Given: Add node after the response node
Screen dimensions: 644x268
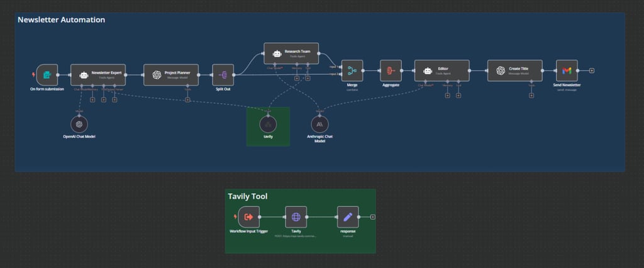Looking at the screenshot, I should pyautogui.click(x=372, y=217).
